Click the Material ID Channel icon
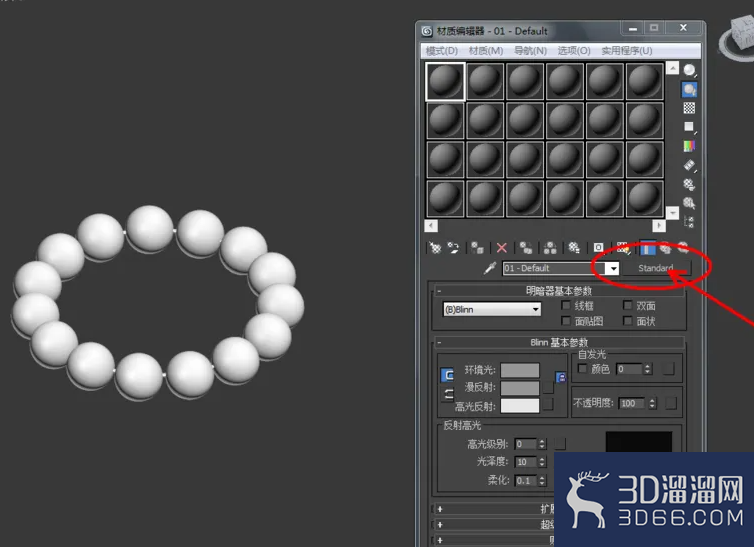Screen dimensions: 754x547 (x=598, y=248)
